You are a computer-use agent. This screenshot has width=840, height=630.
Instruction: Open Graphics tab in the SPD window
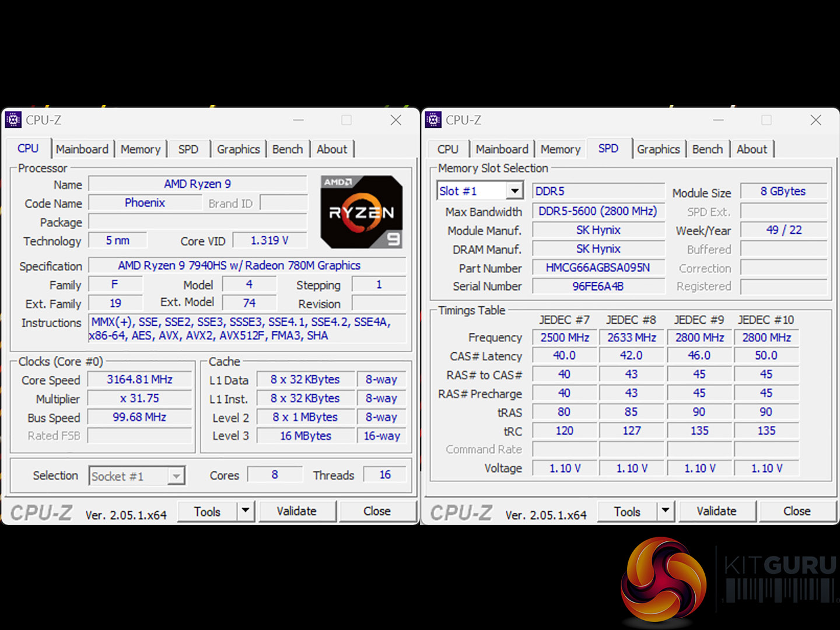tap(658, 149)
